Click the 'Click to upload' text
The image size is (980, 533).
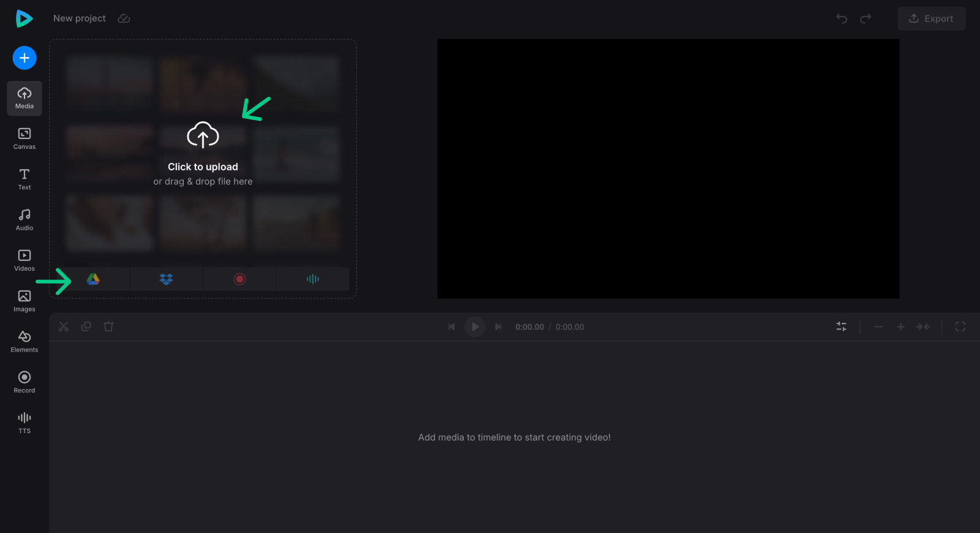[x=203, y=167]
